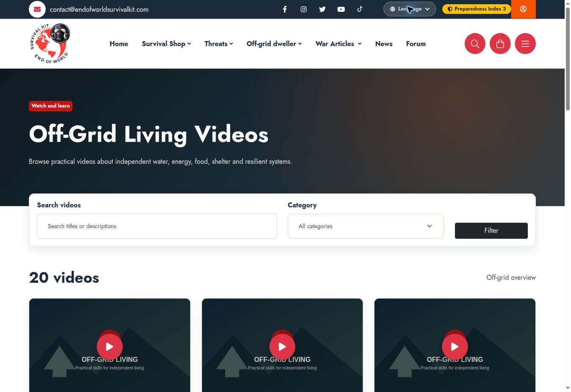Open the YouTube icon in top bar
The image size is (571, 392).
click(341, 9)
